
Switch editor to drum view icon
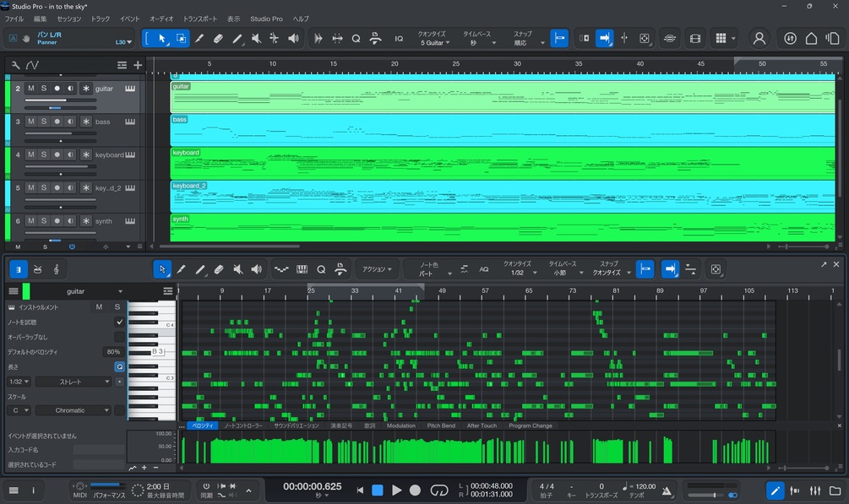pyautogui.click(x=37, y=269)
